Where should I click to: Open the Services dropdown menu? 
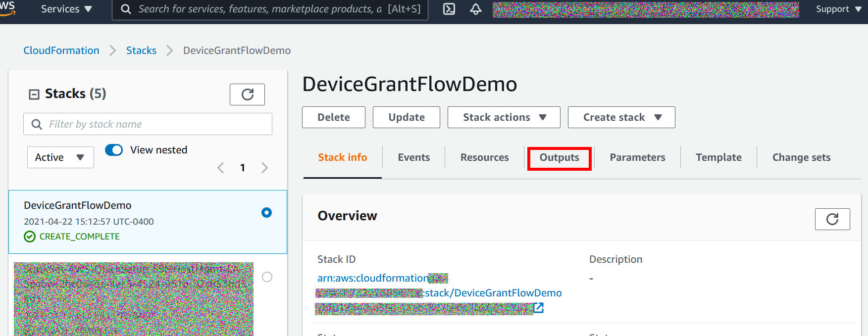coord(66,9)
